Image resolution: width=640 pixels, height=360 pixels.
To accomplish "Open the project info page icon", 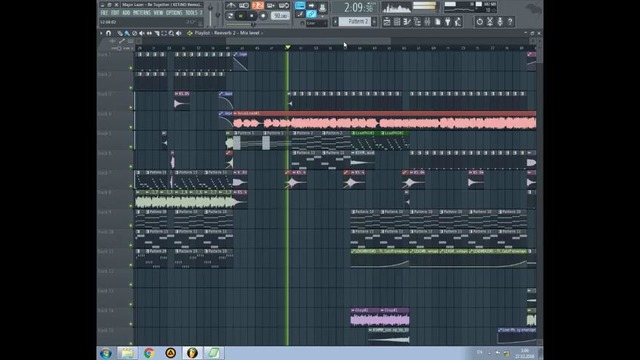I will click(x=438, y=22).
